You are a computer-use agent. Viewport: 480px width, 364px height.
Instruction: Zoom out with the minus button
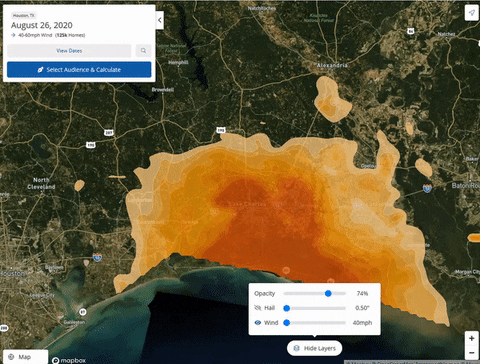click(472, 352)
